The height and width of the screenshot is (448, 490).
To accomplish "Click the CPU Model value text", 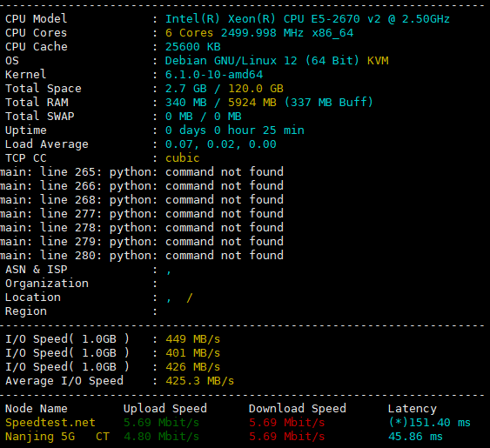I will click(307, 19).
